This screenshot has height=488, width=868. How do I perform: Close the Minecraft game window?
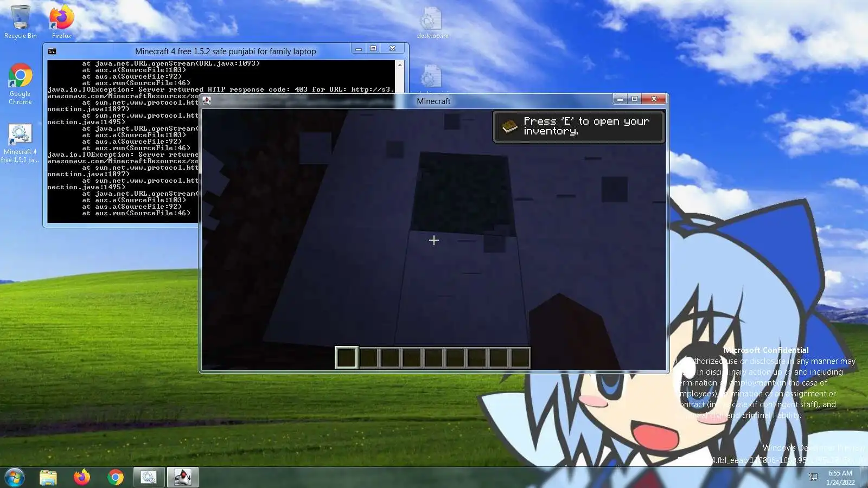click(x=654, y=99)
